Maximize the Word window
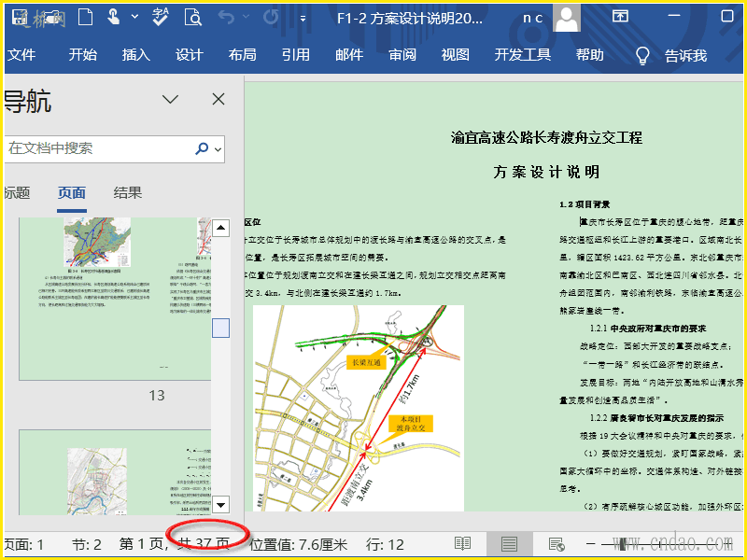The image size is (747, 560). coord(727,16)
